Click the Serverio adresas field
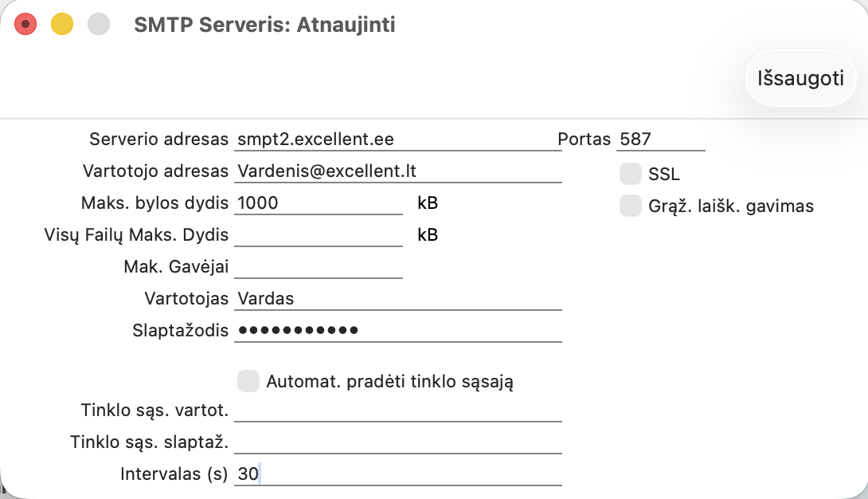This screenshot has width=868, height=499. tap(398, 139)
